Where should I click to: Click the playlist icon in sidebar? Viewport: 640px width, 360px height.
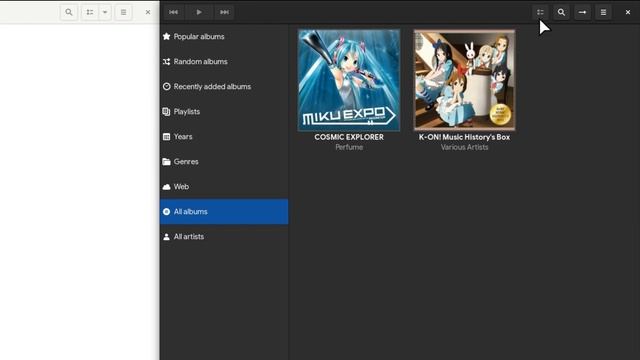167,111
